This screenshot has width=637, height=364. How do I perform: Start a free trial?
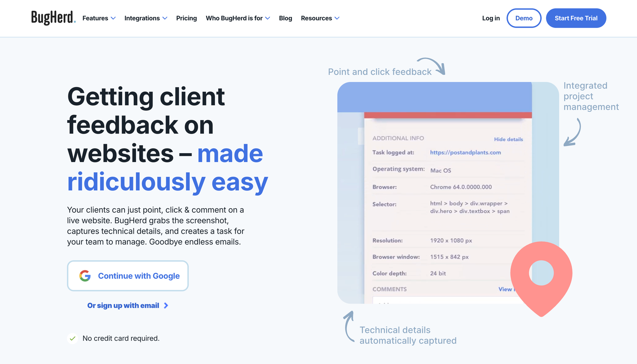pos(576,18)
